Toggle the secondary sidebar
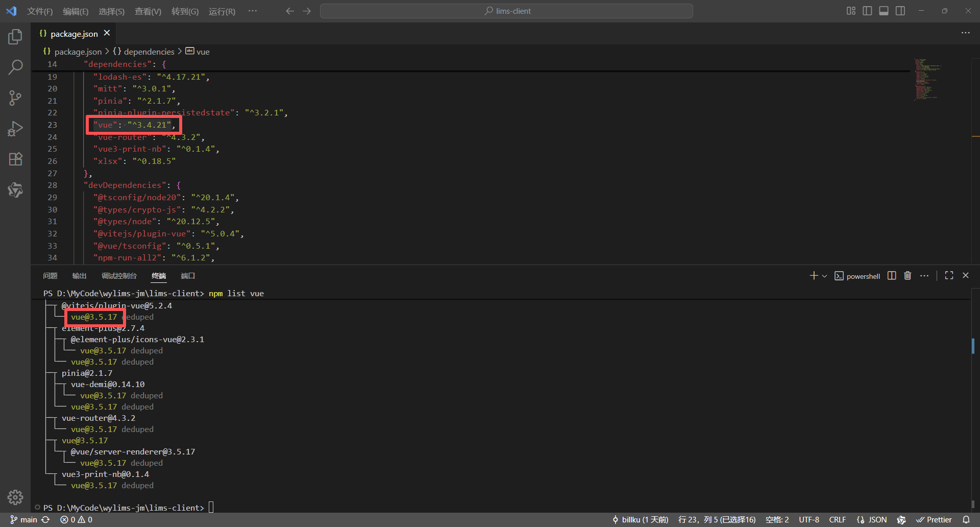Viewport: 980px width, 527px height. 900,10
